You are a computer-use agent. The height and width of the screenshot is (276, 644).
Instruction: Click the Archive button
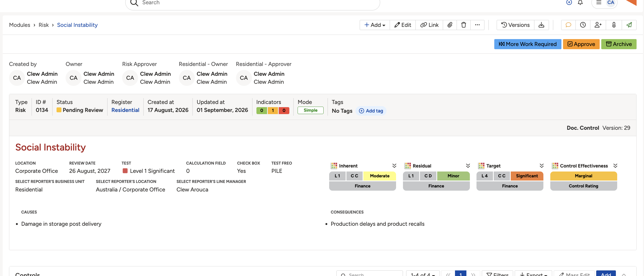tap(619, 44)
